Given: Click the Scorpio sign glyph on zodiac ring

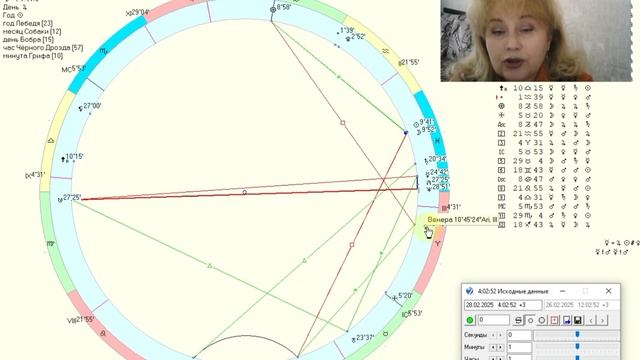Looking at the screenshot, I should (x=104, y=51).
